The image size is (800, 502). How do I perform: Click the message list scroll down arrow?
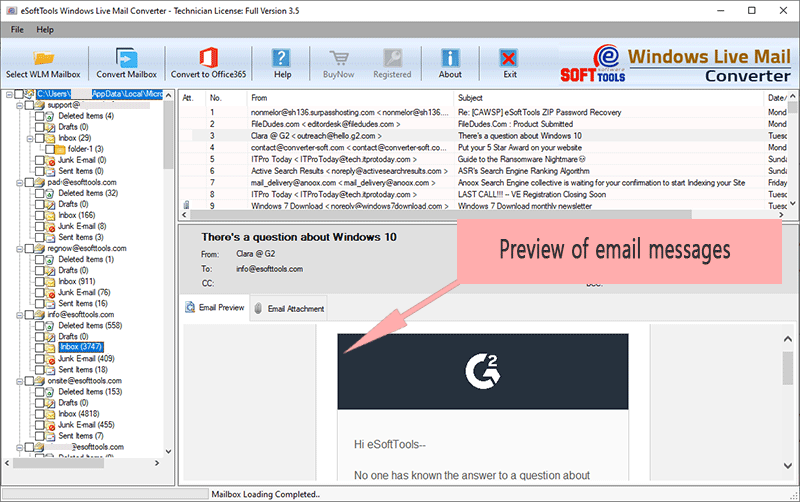[792, 203]
